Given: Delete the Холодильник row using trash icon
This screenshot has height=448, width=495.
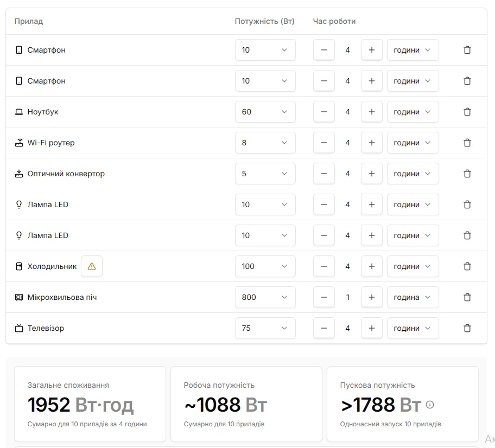Looking at the screenshot, I should point(467,266).
